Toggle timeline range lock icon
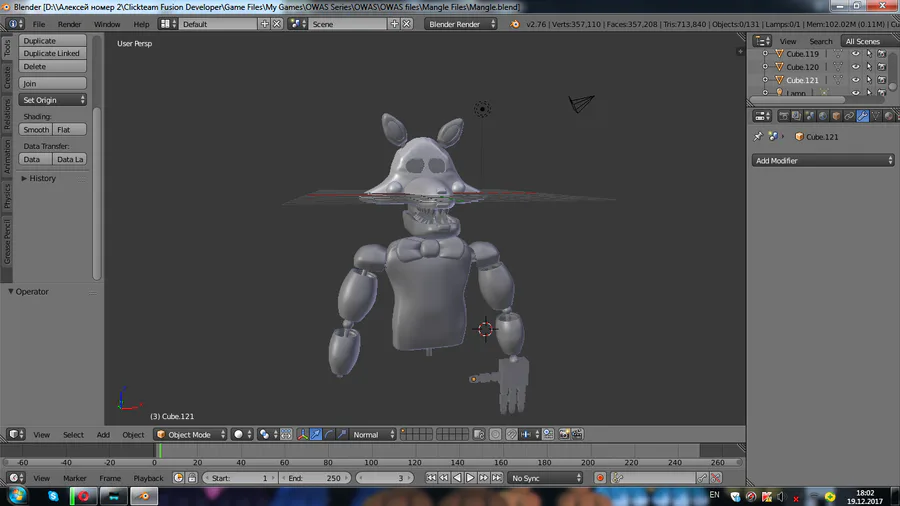This screenshot has width=900, height=506. click(192, 478)
